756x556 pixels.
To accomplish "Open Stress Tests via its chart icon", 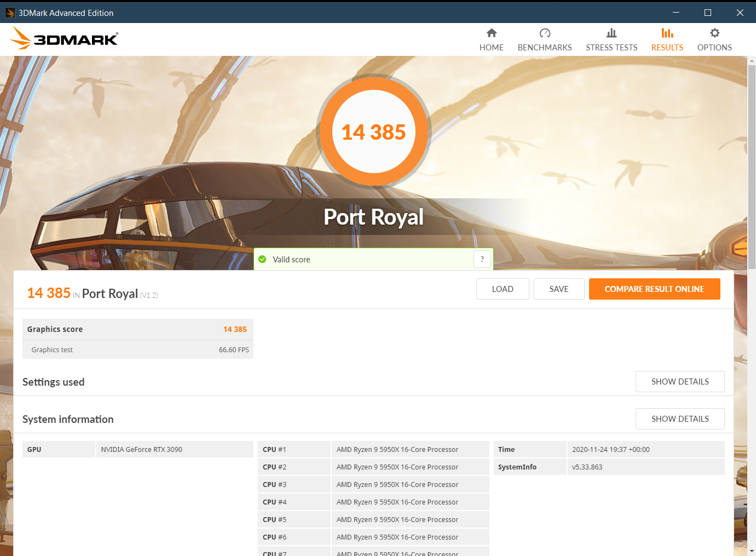I will point(611,33).
